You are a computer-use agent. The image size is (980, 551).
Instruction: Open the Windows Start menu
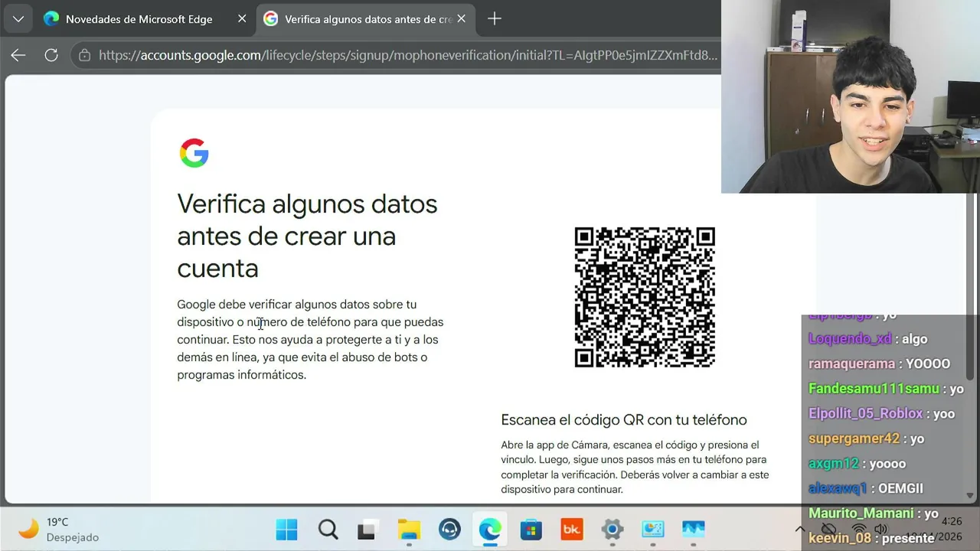coord(287,530)
